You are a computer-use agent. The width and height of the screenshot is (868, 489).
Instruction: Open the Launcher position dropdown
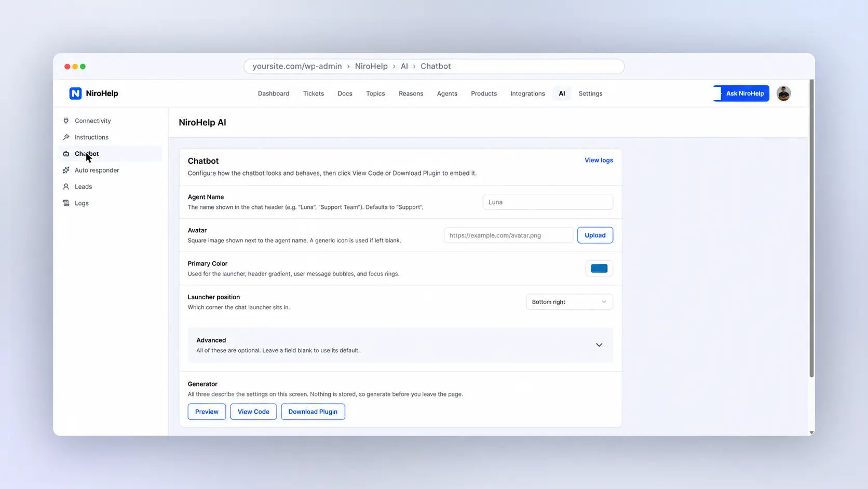[569, 302]
